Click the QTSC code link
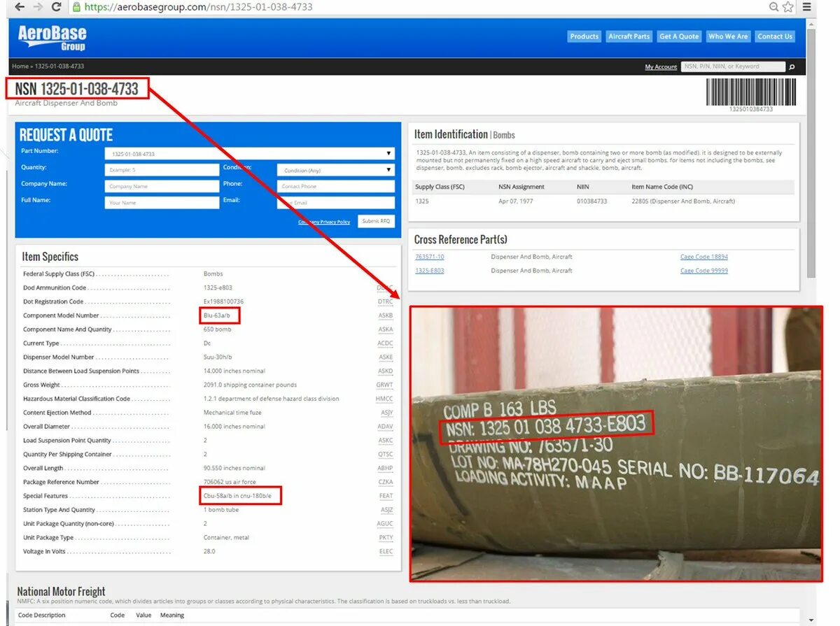840x626 pixels. tap(385, 455)
